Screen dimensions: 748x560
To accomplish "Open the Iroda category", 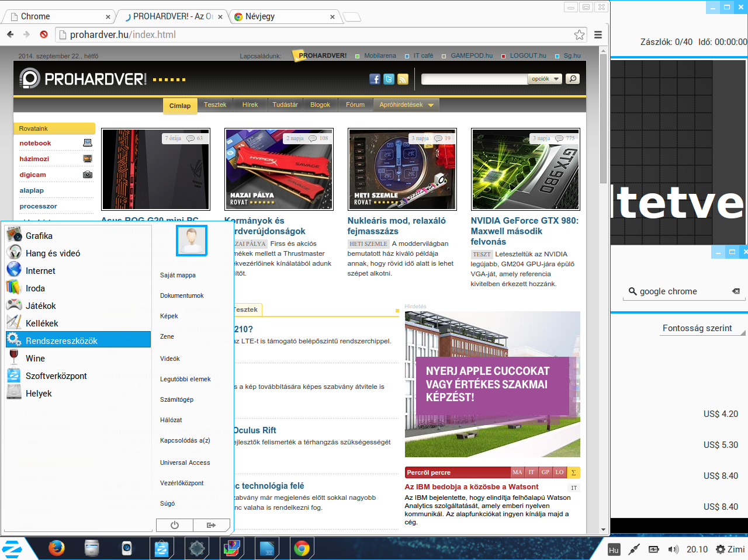I will (x=78, y=288).
